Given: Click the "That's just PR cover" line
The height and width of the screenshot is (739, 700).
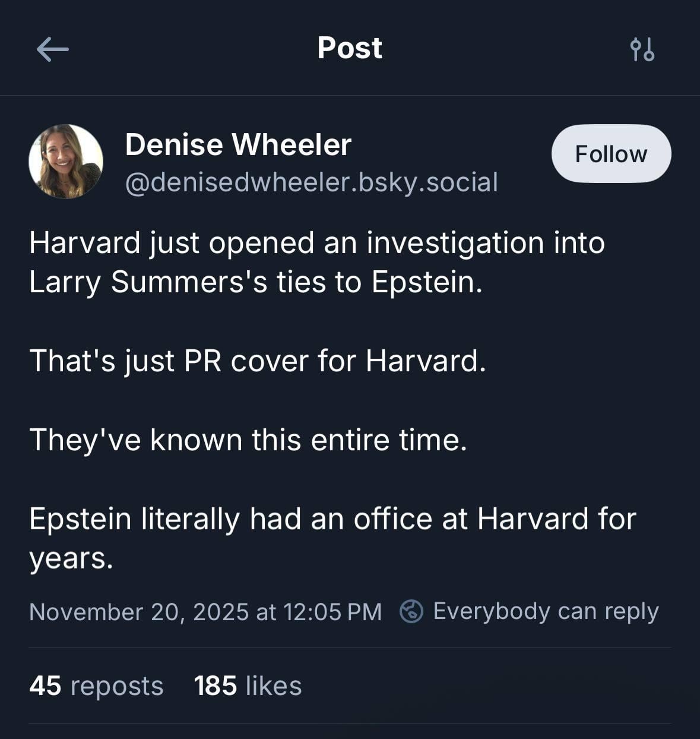Looking at the screenshot, I should 258,361.
